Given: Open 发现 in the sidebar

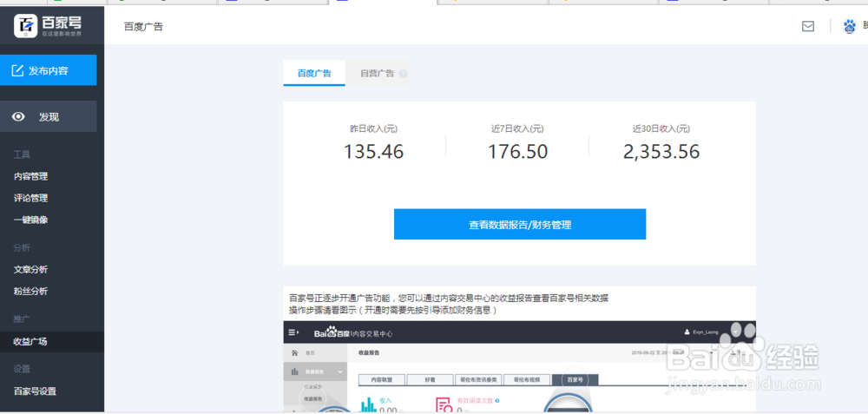Looking at the screenshot, I should coord(48,117).
